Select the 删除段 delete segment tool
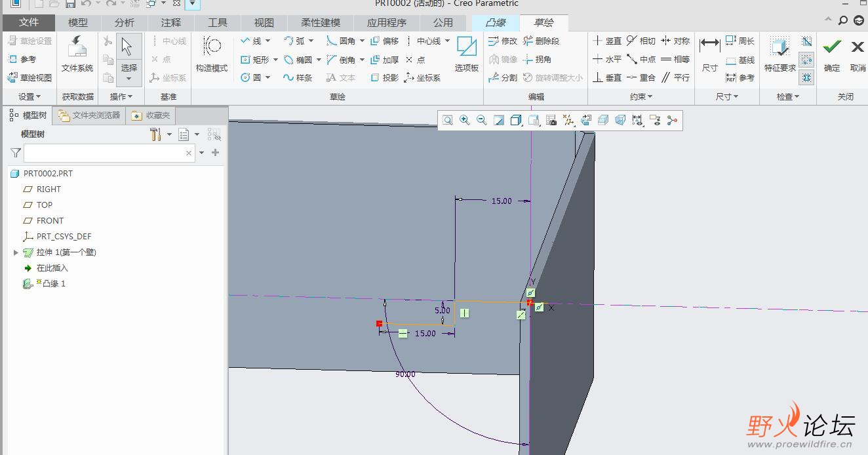 pyautogui.click(x=541, y=41)
